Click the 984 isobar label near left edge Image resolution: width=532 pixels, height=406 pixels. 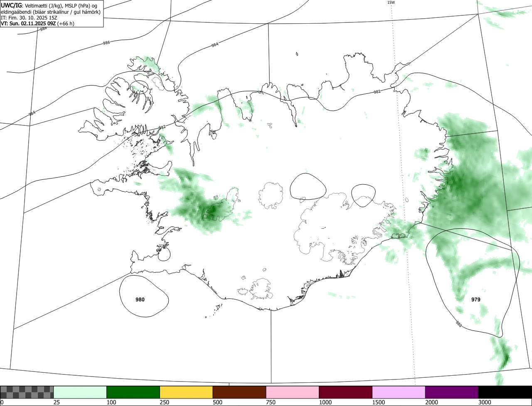[32, 113]
